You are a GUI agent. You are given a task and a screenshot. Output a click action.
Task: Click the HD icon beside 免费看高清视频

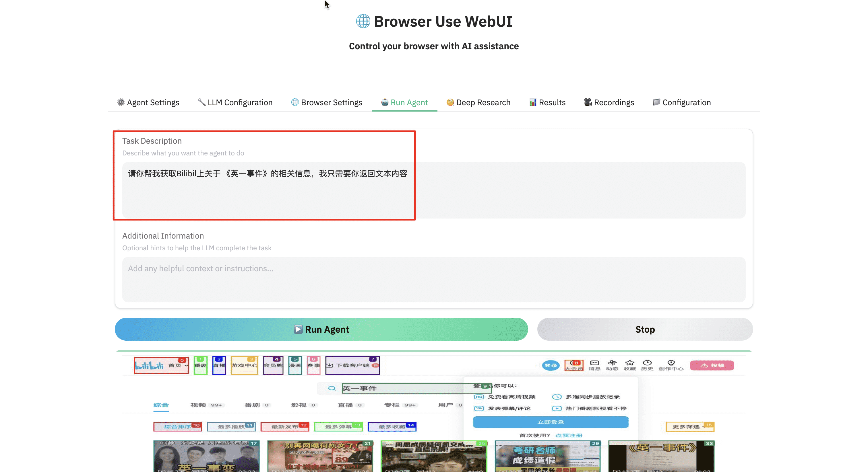[x=479, y=397]
